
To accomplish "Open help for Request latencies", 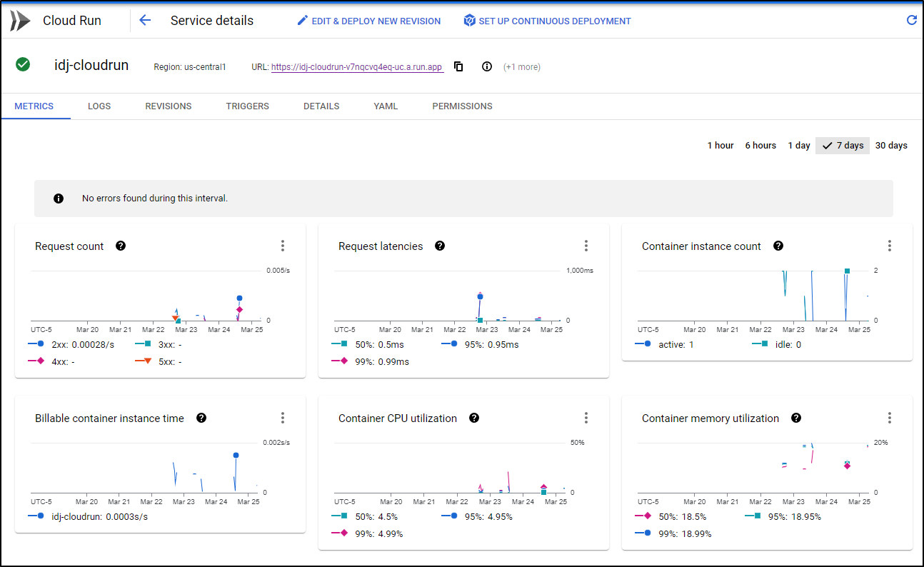I will (x=440, y=246).
